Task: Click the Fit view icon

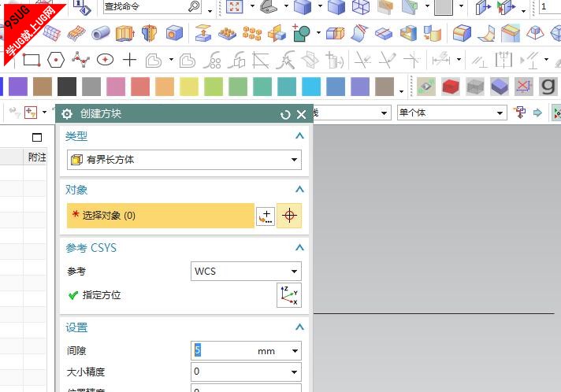Action: pyautogui.click(x=234, y=6)
